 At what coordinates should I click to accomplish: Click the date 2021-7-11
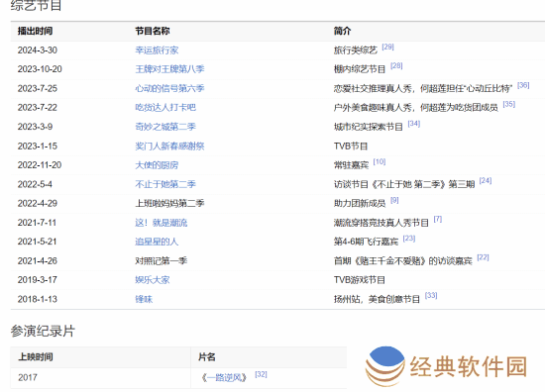pos(37,223)
